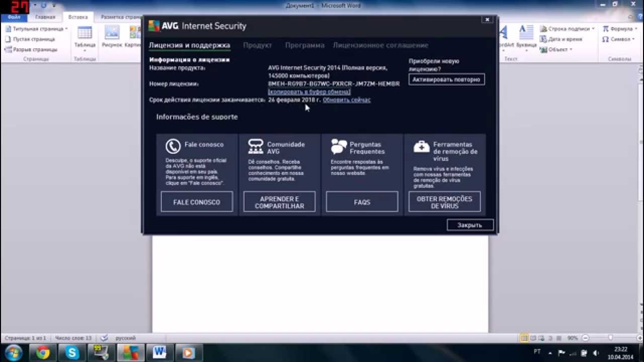
Task: Open Skype from the taskbar
Action: pyautogui.click(x=72, y=353)
